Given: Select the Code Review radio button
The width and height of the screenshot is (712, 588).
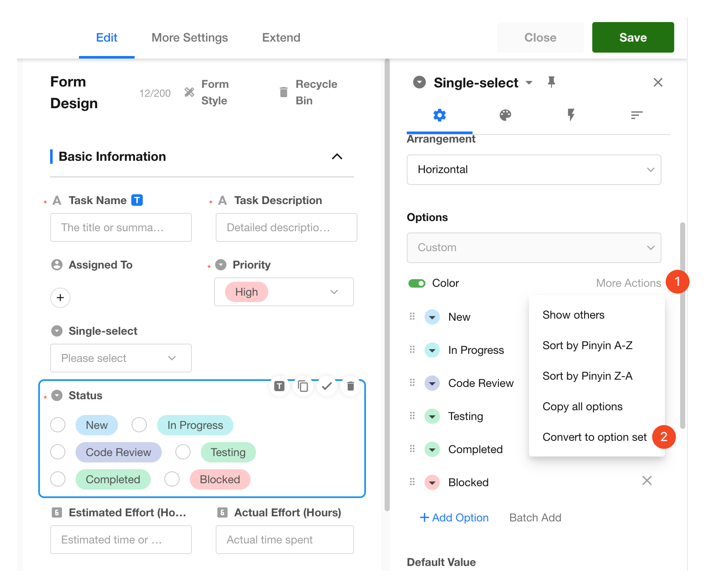Looking at the screenshot, I should pos(58,452).
